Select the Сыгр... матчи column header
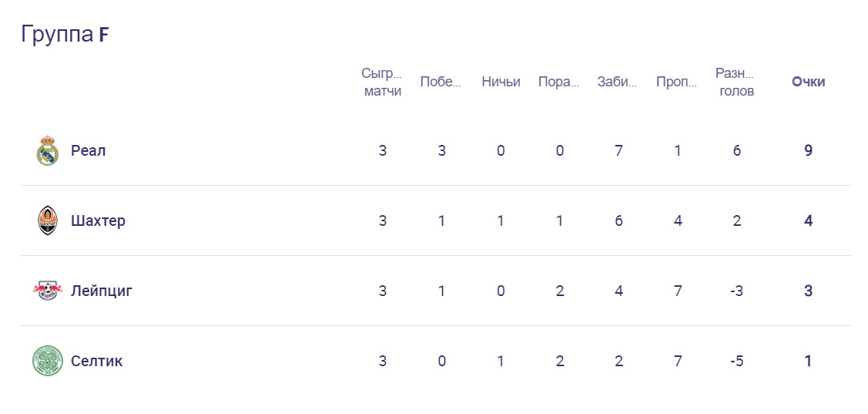The width and height of the screenshot is (868, 414). [382, 82]
